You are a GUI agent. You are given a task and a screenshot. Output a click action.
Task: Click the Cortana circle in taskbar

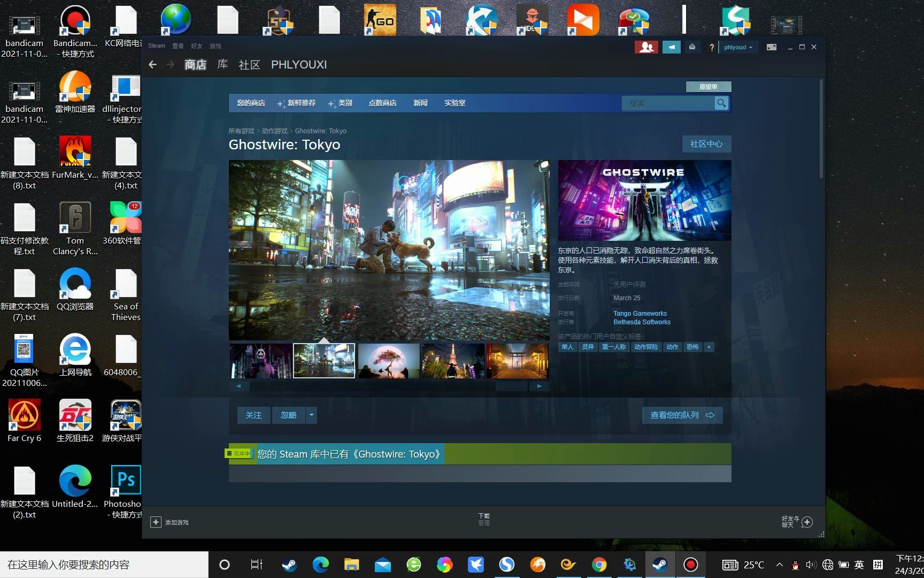225,565
